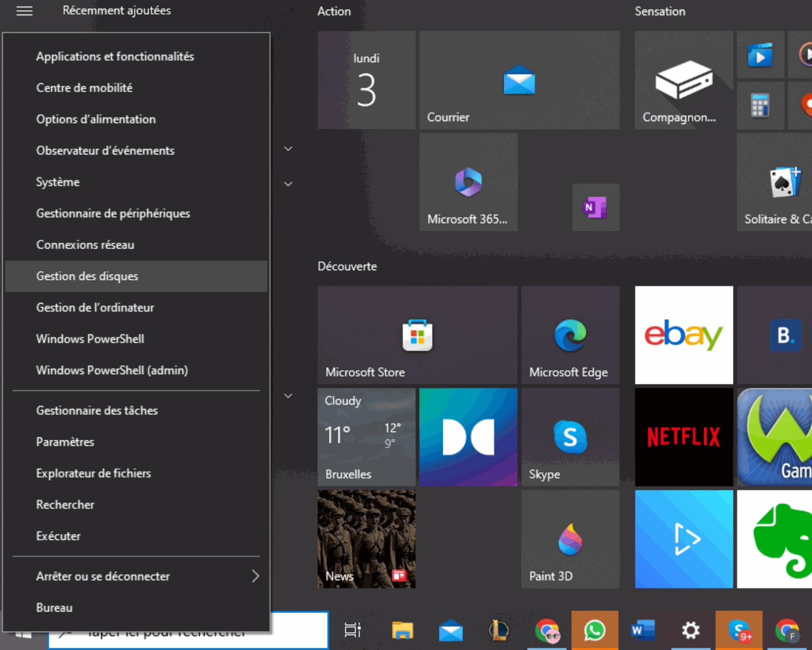Open the Skype tile

pos(570,437)
